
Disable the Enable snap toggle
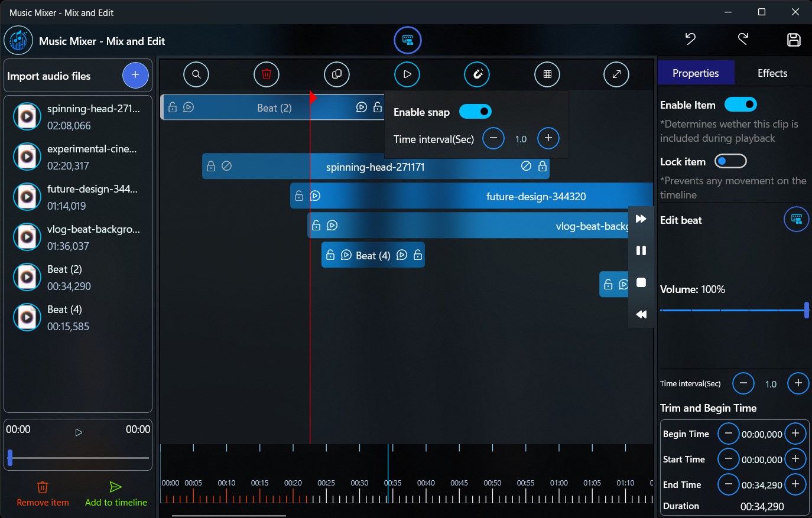pos(475,111)
